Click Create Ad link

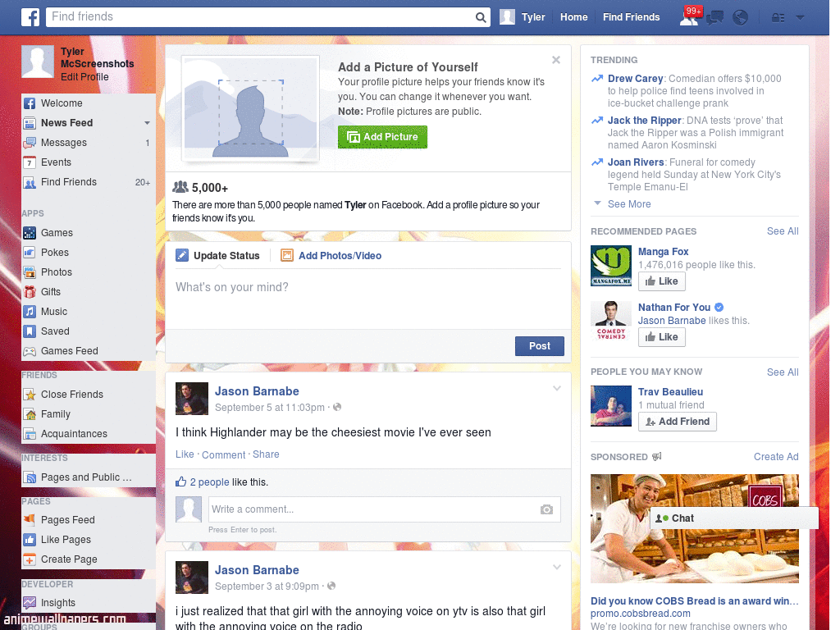776,457
